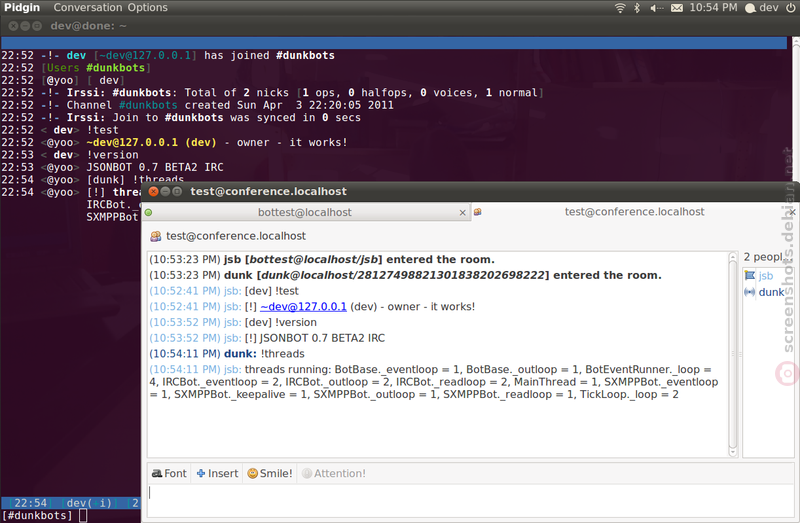Click the Wi-Fi network indicator icon
This screenshot has height=523, width=800.
tap(620, 8)
